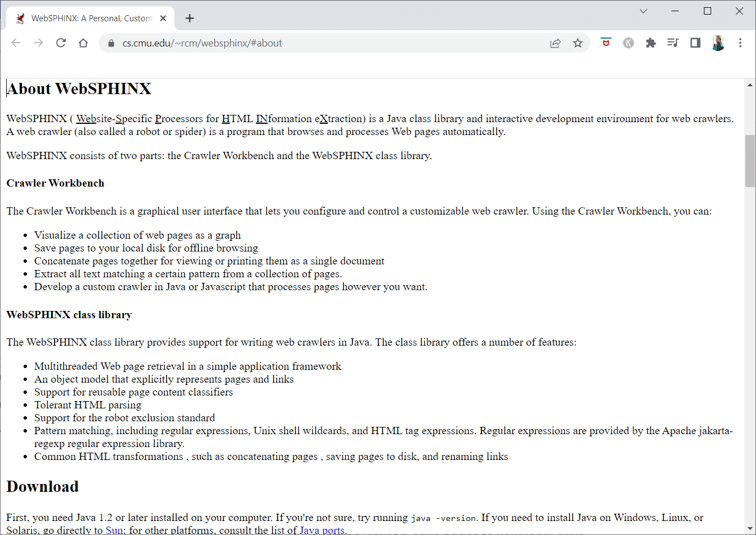Screen dimensions: 756x535
Task: Open a new tab with the plus button
Action: (x=190, y=18)
